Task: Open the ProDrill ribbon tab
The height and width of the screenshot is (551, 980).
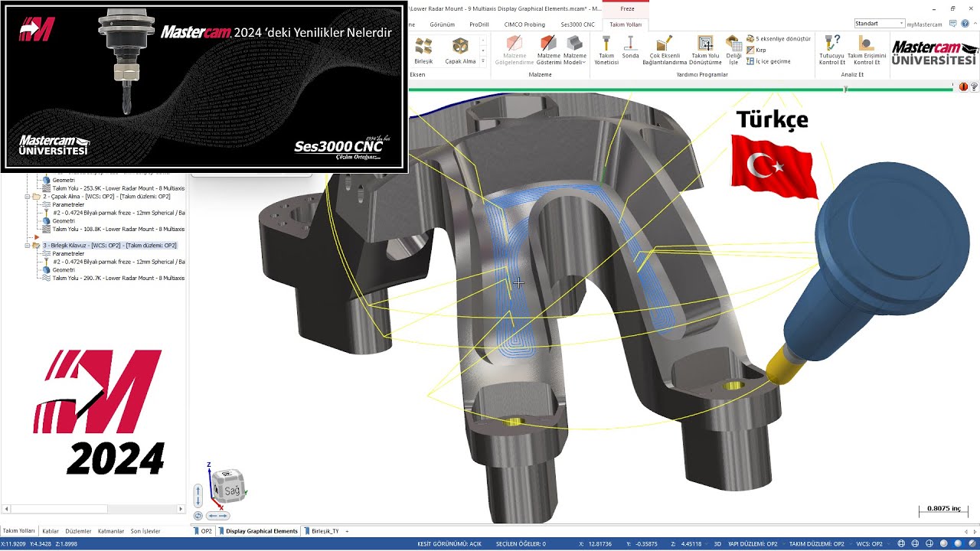Action: pyautogui.click(x=479, y=24)
